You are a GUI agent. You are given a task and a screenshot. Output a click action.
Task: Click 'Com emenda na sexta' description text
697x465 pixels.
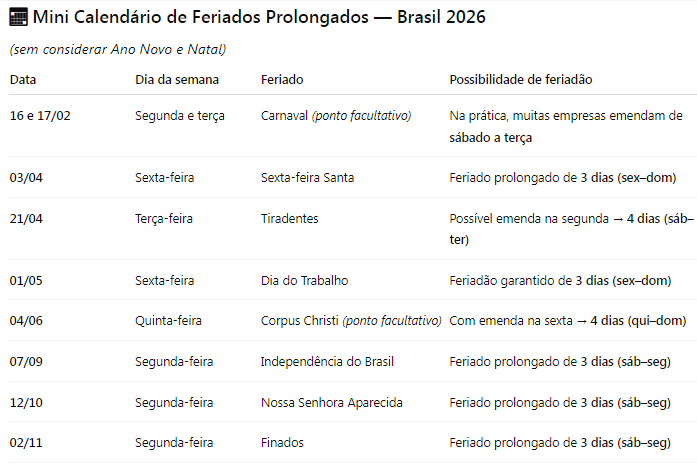tap(511, 321)
